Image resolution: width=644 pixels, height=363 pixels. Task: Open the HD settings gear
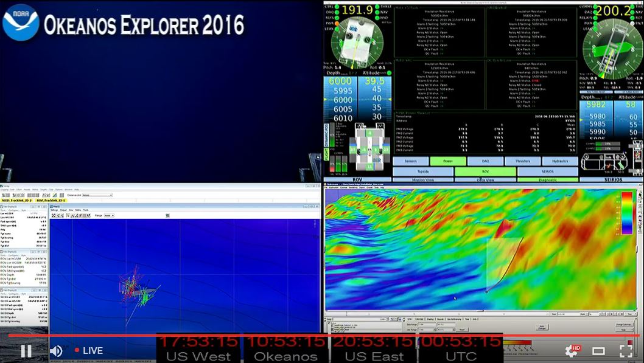572,351
